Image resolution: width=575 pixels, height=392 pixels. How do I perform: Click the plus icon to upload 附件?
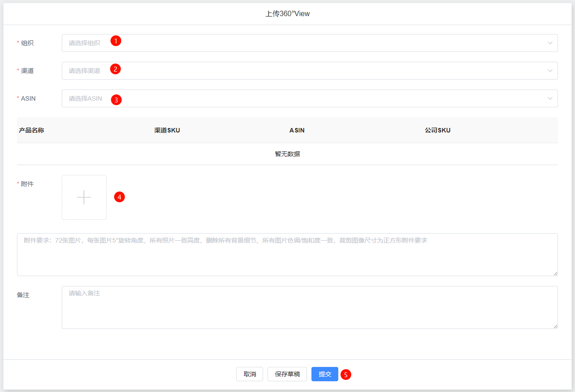[84, 197]
